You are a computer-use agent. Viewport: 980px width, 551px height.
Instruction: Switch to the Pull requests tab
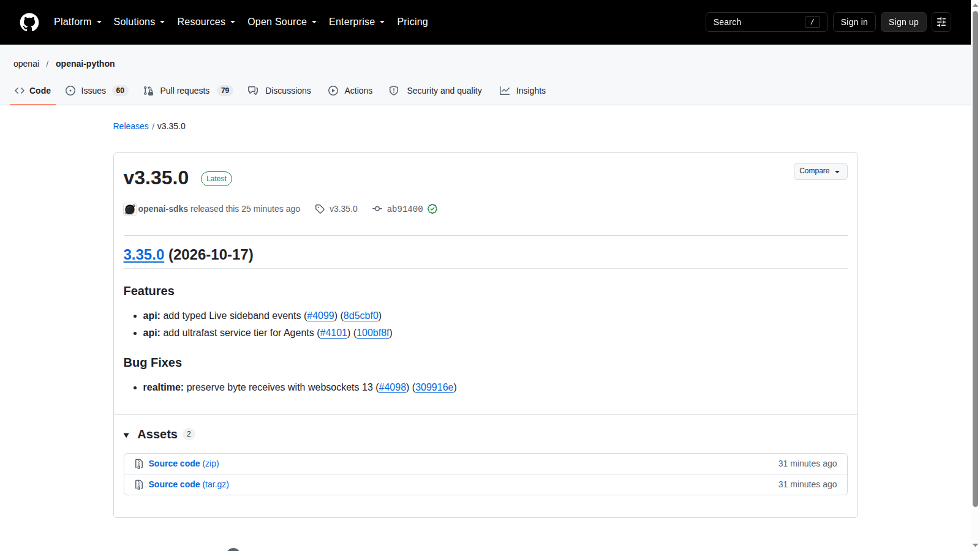(188, 91)
